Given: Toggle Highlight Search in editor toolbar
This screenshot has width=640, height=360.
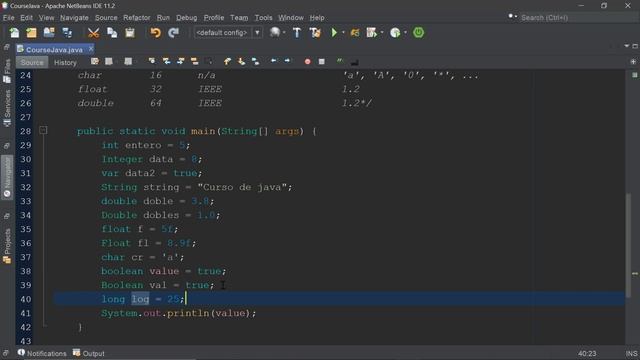Looking at the screenshot, I should point(194,61).
